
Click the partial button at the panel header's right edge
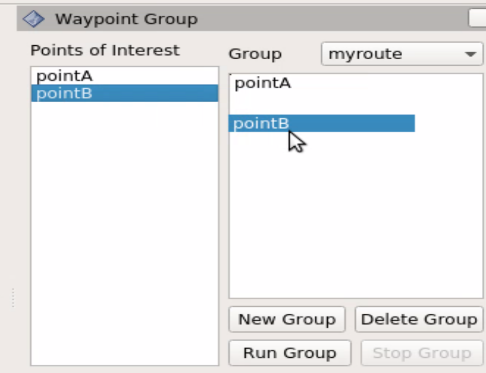pos(477,18)
